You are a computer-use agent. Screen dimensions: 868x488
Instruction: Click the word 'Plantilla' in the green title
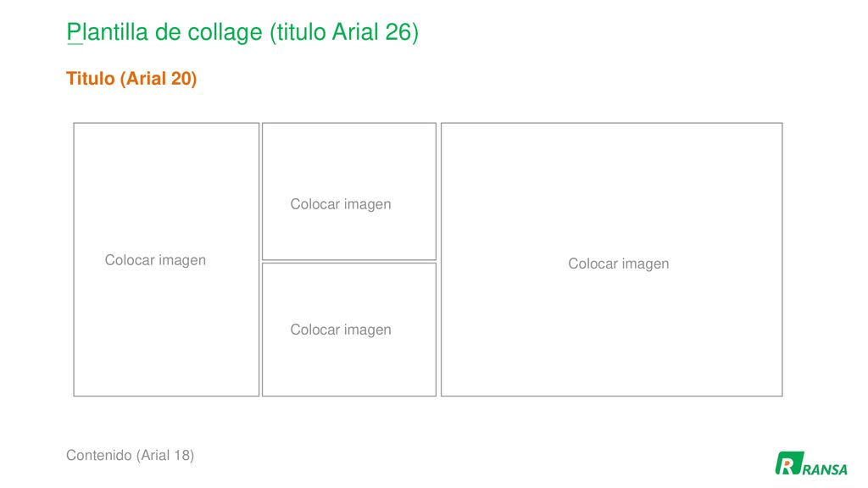[108, 32]
